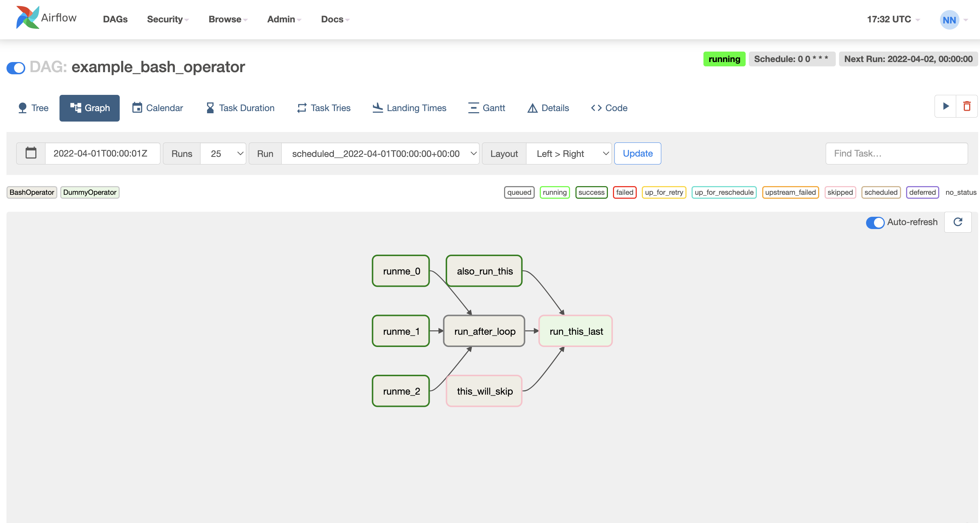Open the Details tab
980x523 pixels.
[x=548, y=108]
